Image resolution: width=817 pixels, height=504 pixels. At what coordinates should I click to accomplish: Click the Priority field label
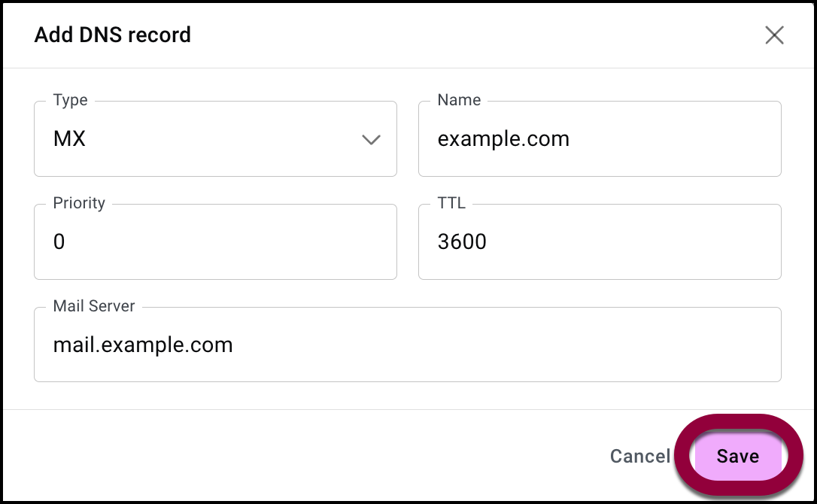pos(79,203)
